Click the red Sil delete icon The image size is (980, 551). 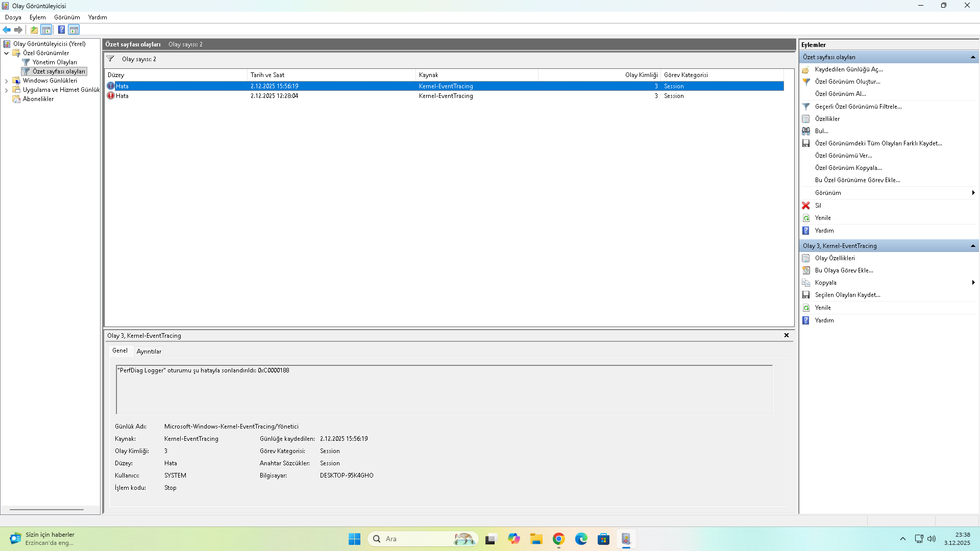tap(806, 206)
